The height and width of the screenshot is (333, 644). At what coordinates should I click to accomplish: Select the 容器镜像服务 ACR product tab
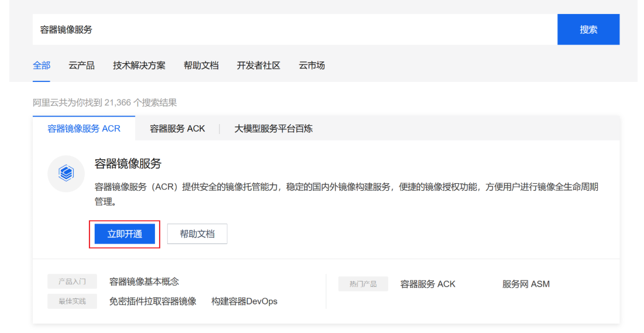click(84, 129)
